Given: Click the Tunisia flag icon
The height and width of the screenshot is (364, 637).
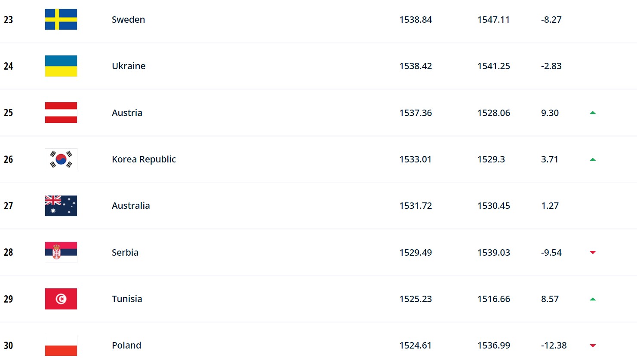Looking at the screenshot, I should 61,299.
